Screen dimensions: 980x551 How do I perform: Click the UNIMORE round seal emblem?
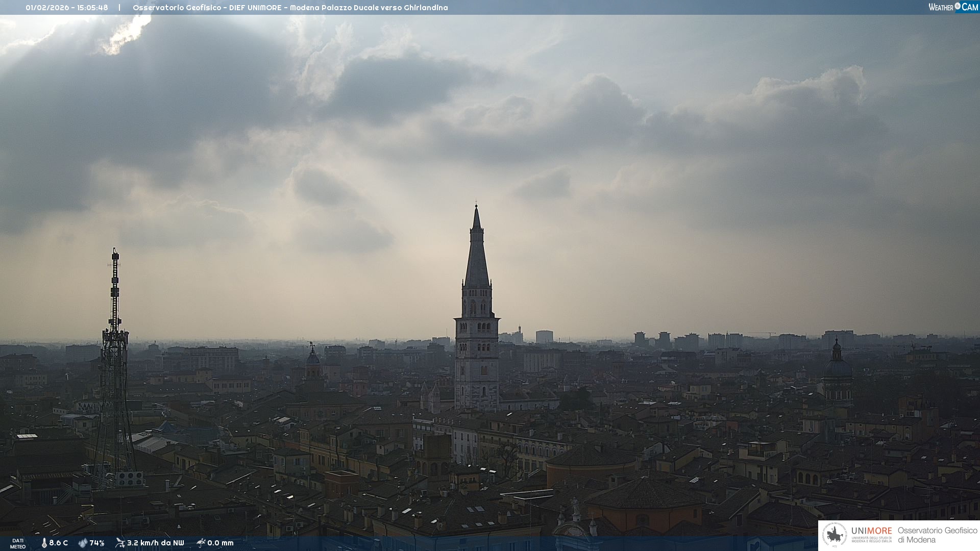tap(835, 535)
